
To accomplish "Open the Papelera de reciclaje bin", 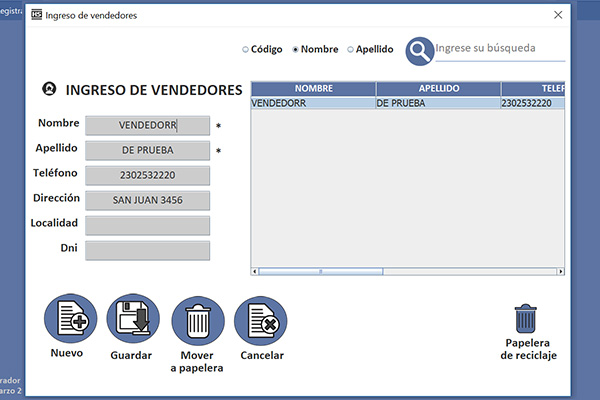I will (x=527, y=319).
